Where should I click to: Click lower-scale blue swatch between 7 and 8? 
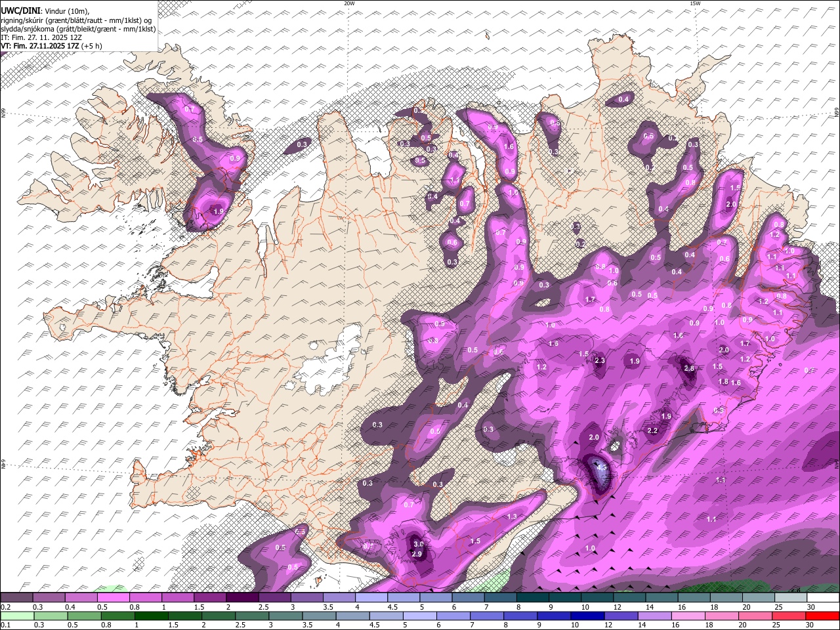tap(486, 616)
